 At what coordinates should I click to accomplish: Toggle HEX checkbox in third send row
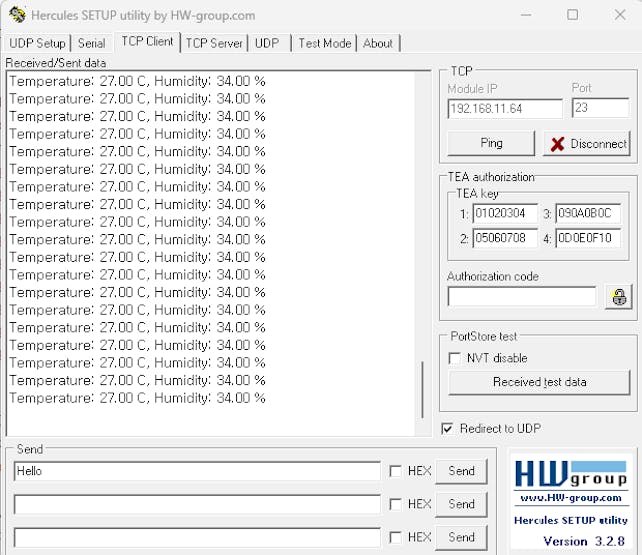395,537
